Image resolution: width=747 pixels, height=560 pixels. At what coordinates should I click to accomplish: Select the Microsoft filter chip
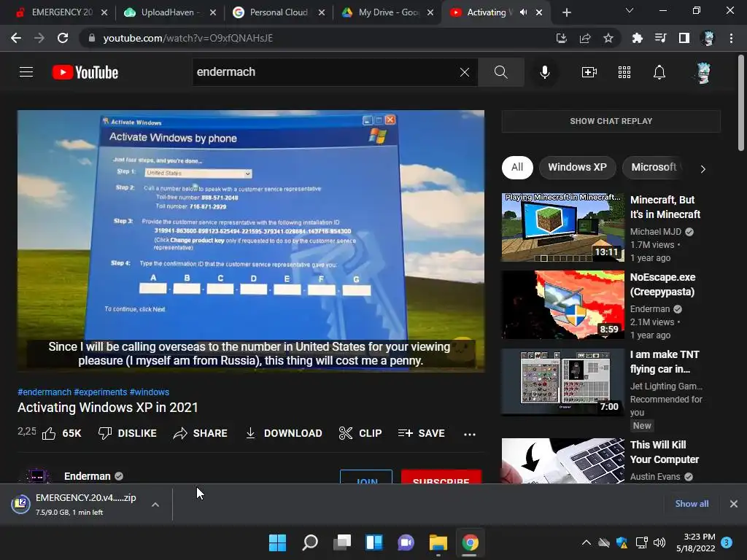tap(653, 167)
